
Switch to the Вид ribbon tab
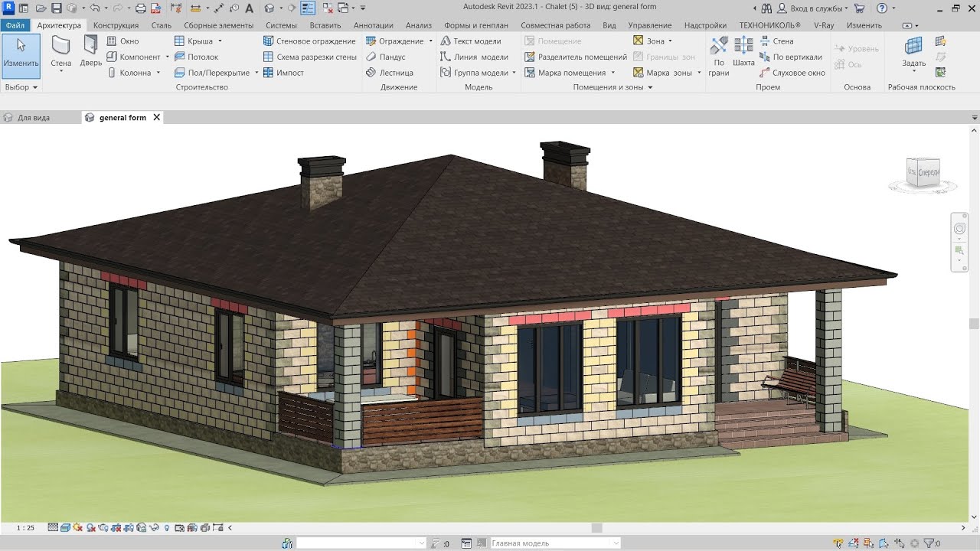[609, 25]
